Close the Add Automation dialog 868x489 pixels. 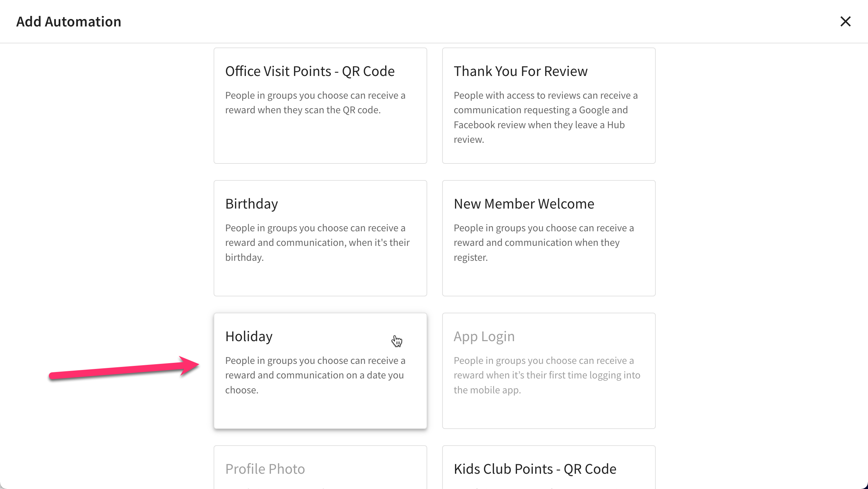pyautogui.click(x=845, y=21)
